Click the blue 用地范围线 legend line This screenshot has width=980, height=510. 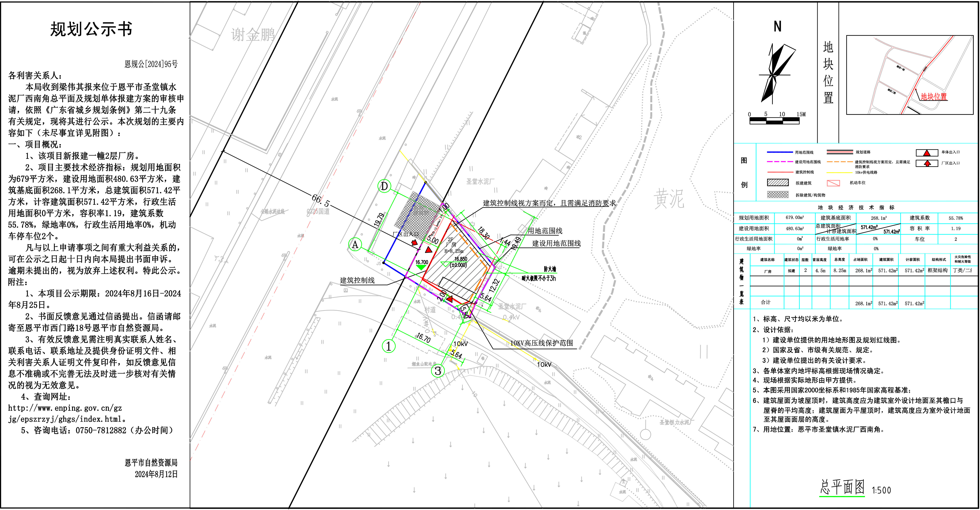coord(780,152)
